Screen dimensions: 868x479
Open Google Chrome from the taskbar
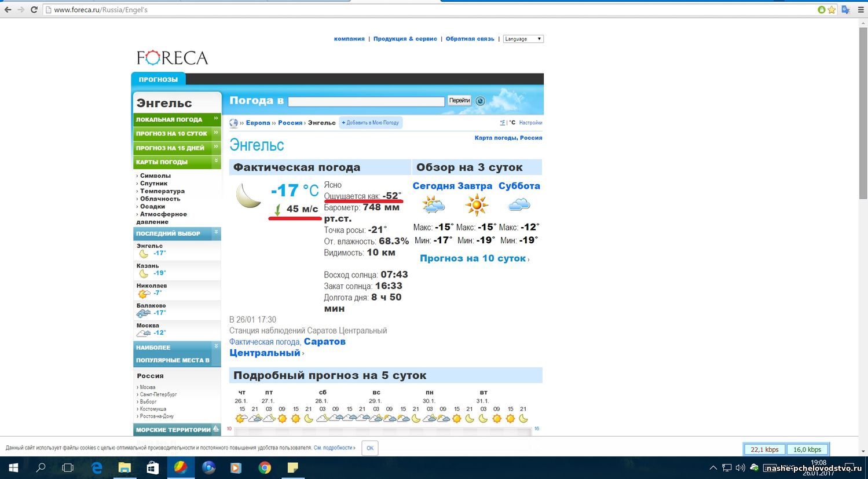pyautogui.click(x=265, y=467)
